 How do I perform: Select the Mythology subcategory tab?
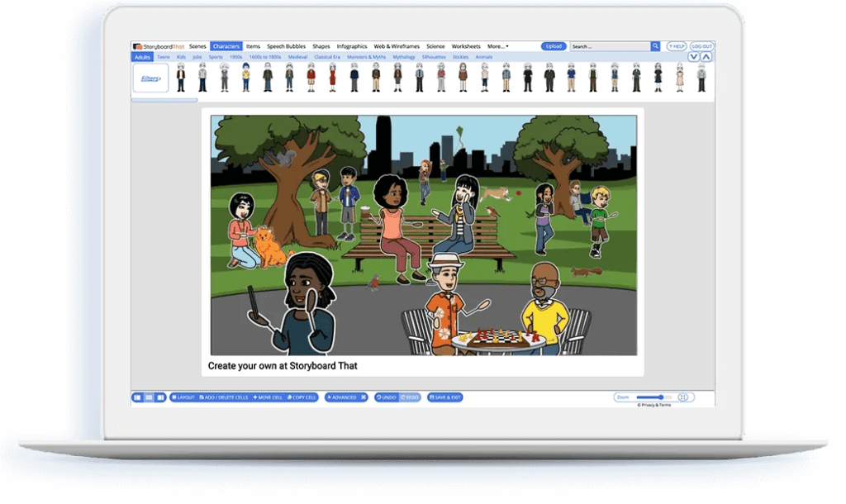pos(404,57)
